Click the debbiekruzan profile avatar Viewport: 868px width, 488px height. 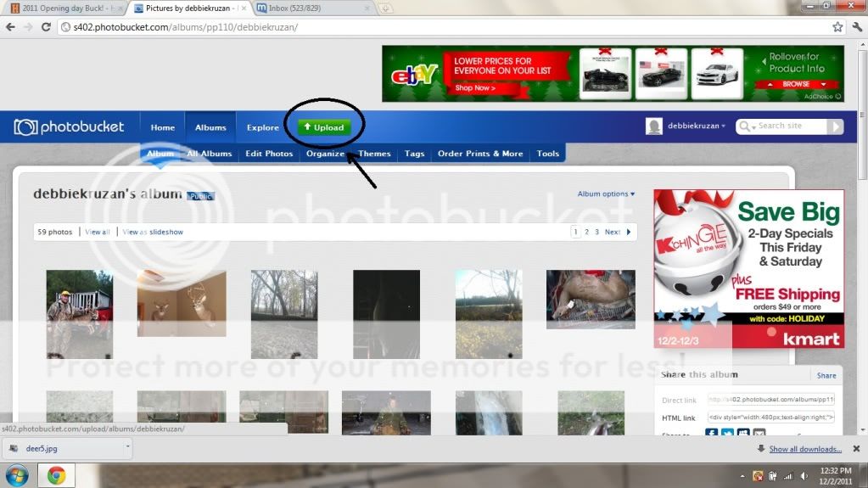click(x=654, y=126)
